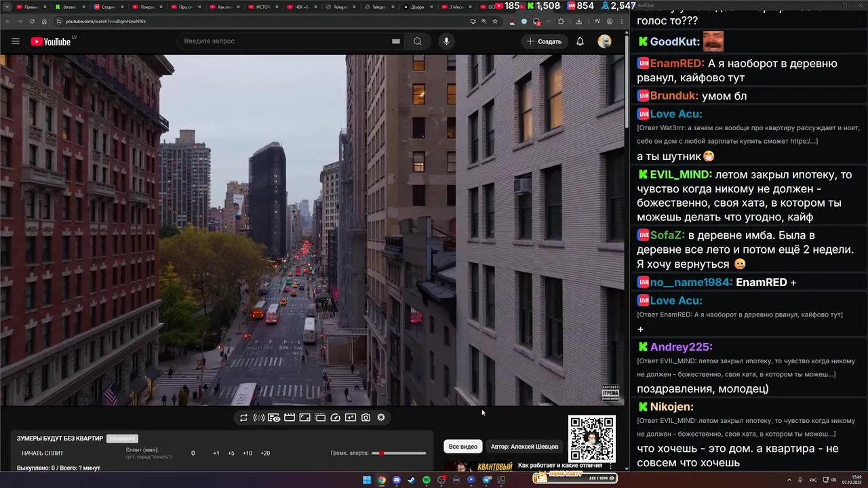
Task: Select the Автор: Алексей Шевцов chip
Action: coord(525,447)
